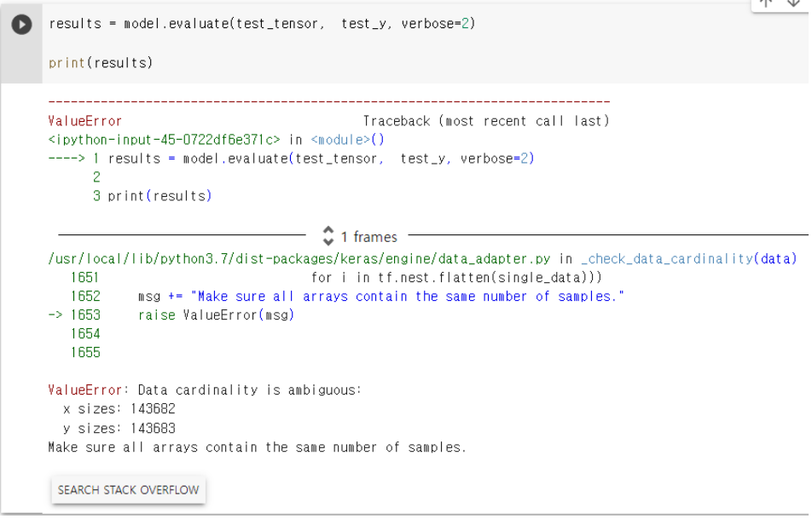Screen dimensions: 812x519
Task: Click the arrow marker on traceback line 1
Action: click(67, 159)
